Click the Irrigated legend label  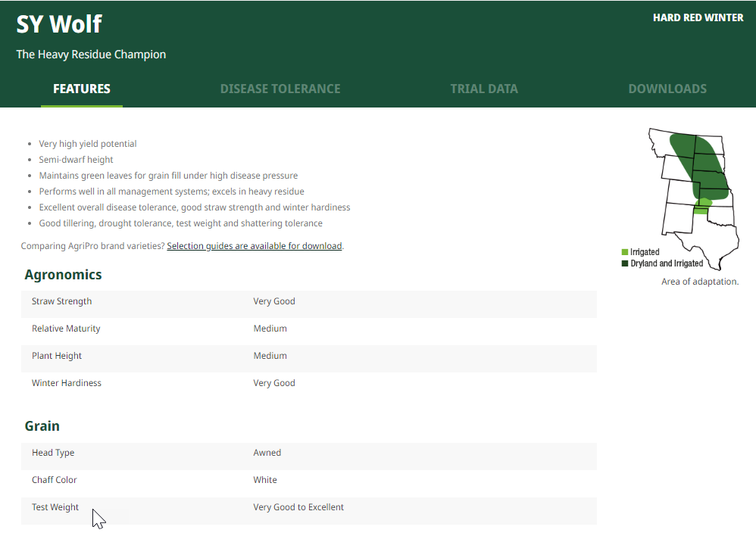coord(645,252)
